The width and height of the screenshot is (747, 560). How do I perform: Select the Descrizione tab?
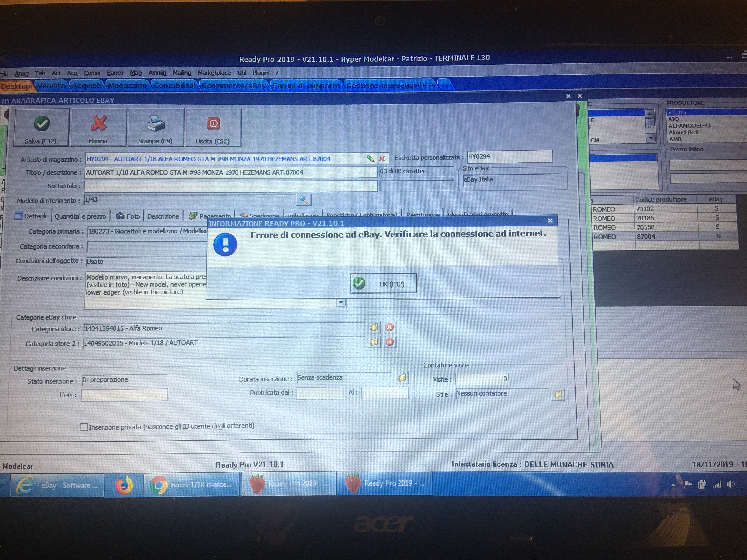point(163,216)
